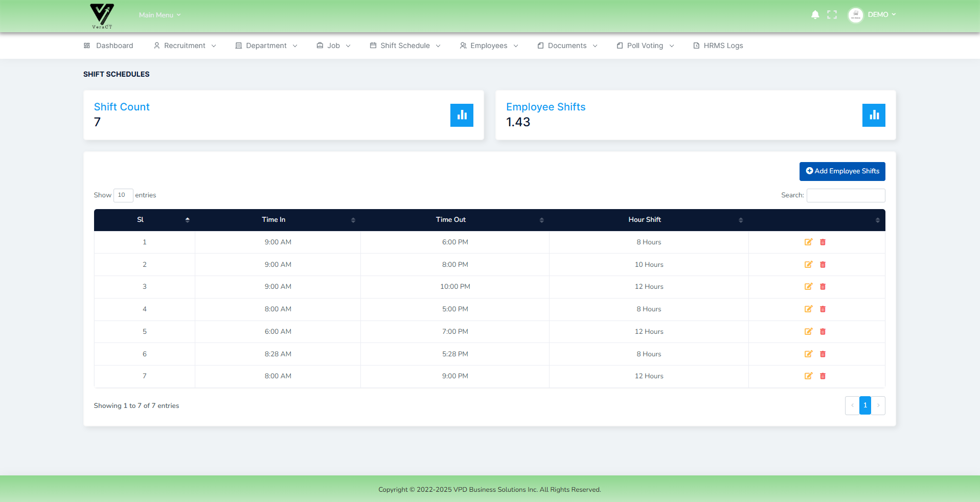Delete the 10 Hours shift row
This screenshot has height=502, width=980.
(x=823, y=265)
